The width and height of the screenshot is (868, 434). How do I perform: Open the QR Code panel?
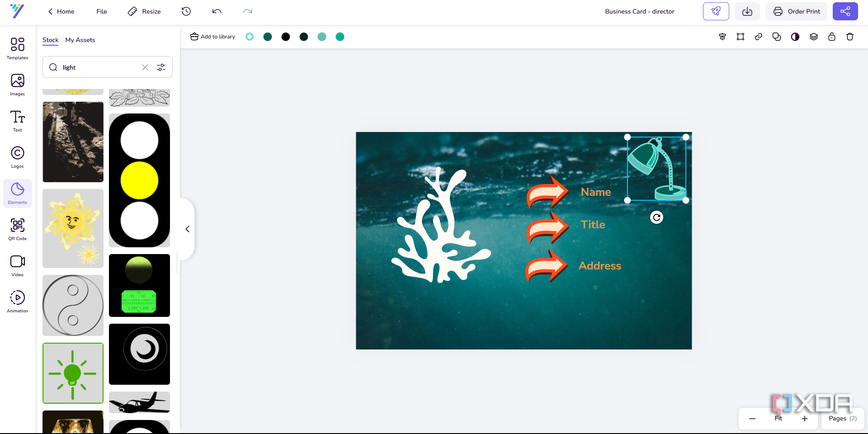pyautogui.click(x=18, y=230)
